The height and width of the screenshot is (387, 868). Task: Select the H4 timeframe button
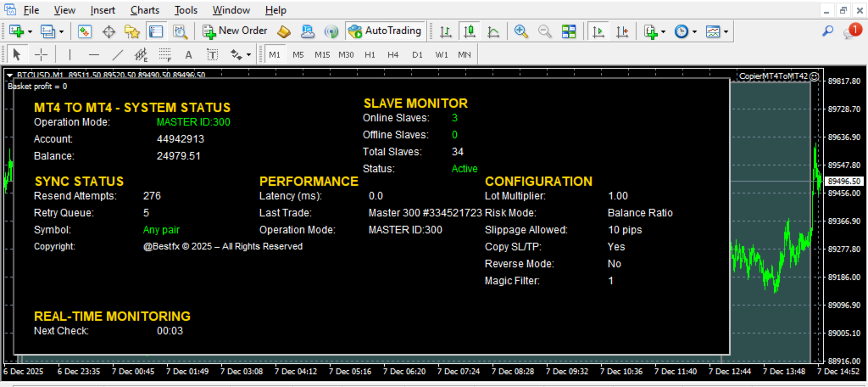point(392,54)
